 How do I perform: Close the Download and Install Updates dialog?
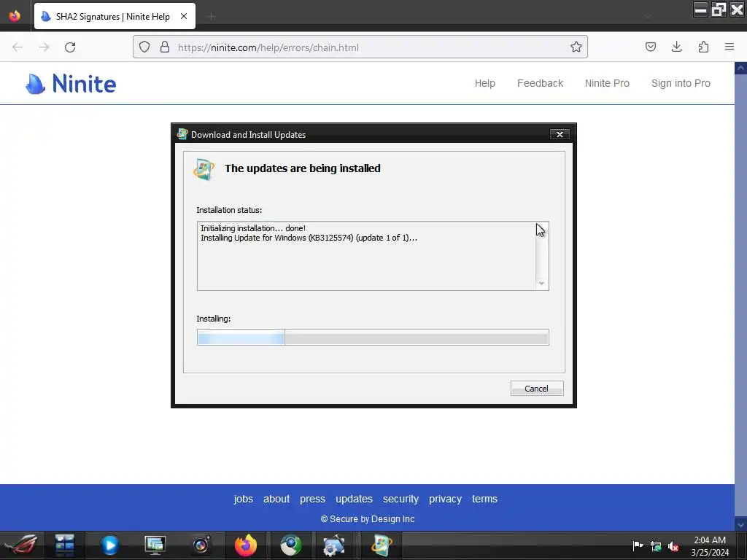pos(560,135)
